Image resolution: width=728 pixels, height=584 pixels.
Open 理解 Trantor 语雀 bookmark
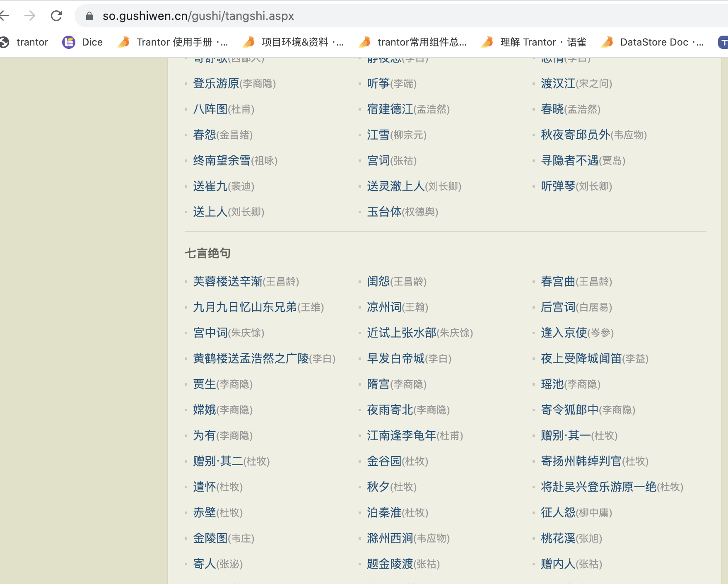tap(534, 42)
